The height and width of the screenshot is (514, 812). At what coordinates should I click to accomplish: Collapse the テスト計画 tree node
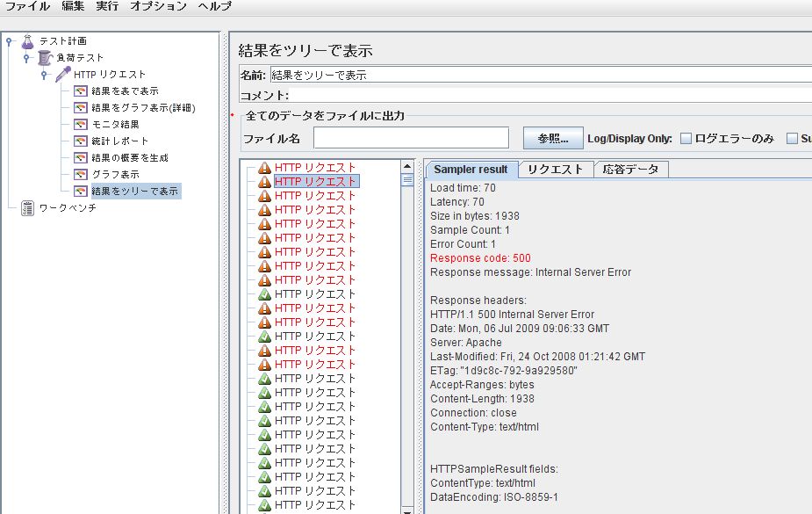point(9,40)
